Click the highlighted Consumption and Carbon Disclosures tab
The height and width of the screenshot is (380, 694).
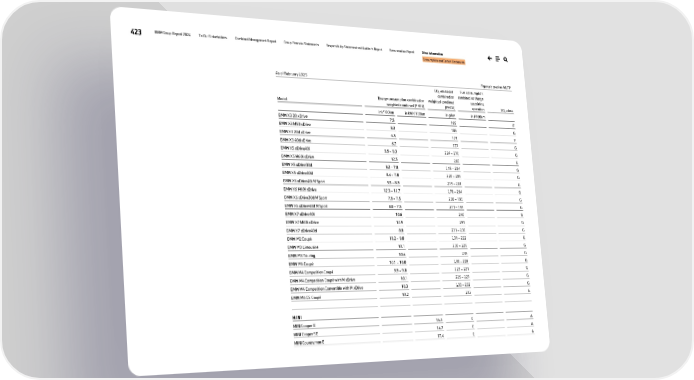tap(443, 61)
